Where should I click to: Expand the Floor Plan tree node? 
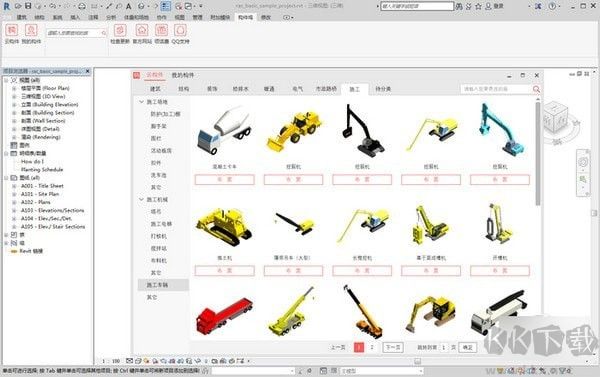14,88
